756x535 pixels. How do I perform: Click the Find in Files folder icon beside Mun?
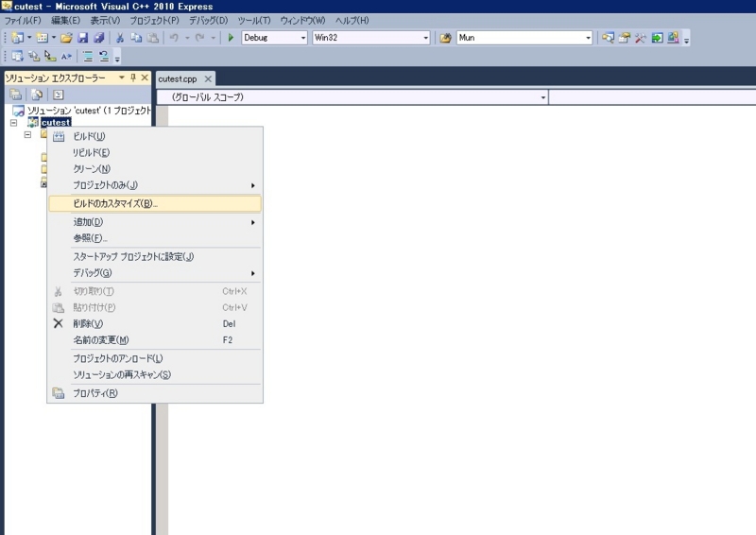point(445,38)
